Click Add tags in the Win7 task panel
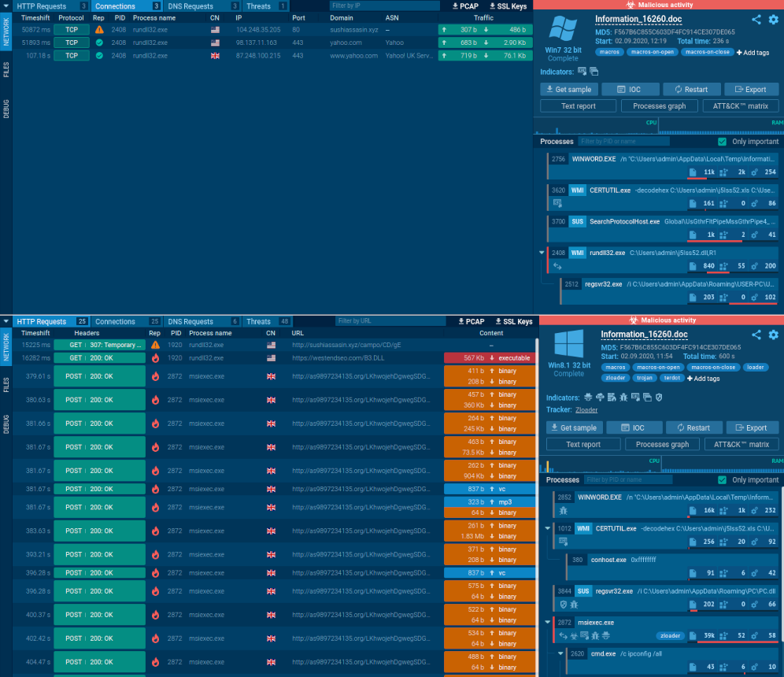The height and width of the screenshot is (677, 784). (x=753, y=53)
